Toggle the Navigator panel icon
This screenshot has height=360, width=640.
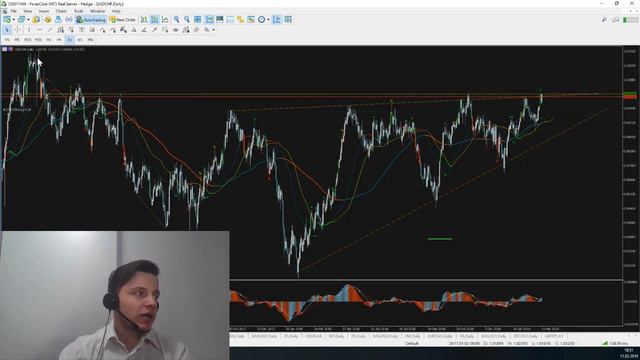[x=58, y=20]
